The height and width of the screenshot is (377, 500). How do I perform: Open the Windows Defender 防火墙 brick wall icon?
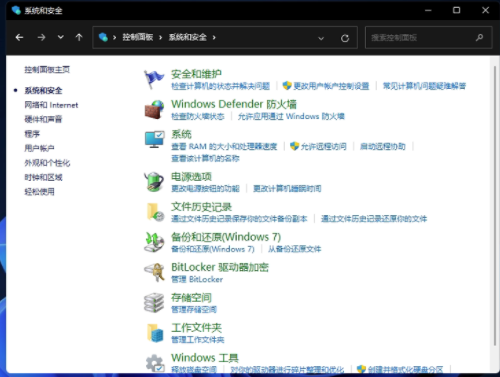[x=154, y=110]
